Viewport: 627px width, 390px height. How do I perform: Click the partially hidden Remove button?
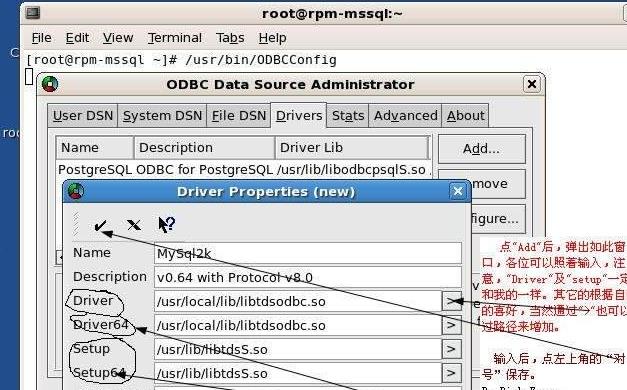[x=498, y=184]
